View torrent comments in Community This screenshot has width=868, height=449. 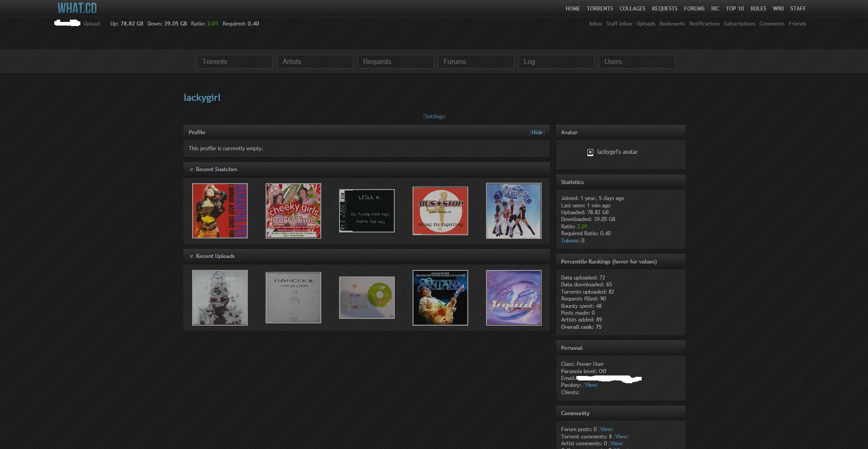[x=621, y=437]
